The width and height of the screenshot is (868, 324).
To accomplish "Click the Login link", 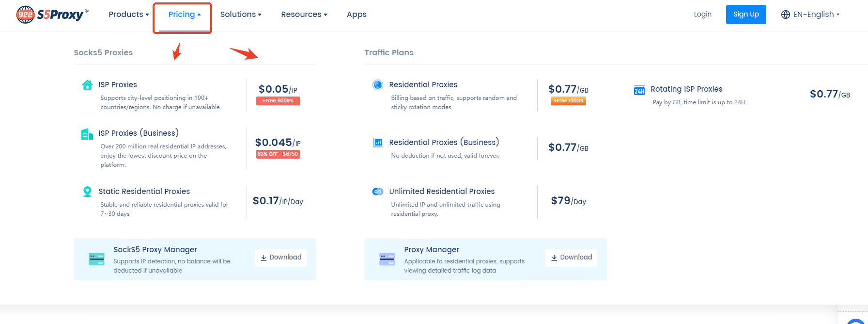I will click(x=702, y=15).
